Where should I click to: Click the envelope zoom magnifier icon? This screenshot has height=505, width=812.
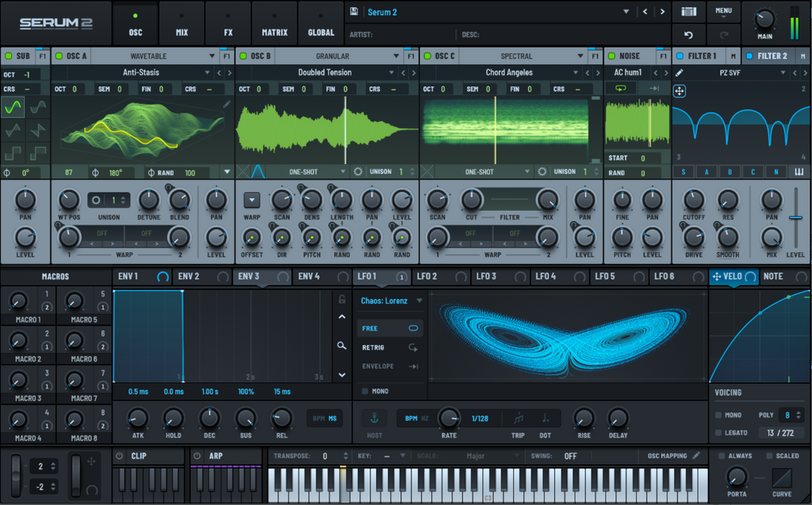pyautogui.click(x=342, y=346)
